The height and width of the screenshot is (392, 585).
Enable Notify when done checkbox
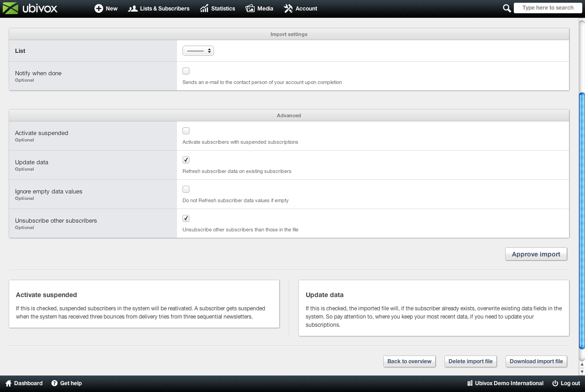point(186,71)
